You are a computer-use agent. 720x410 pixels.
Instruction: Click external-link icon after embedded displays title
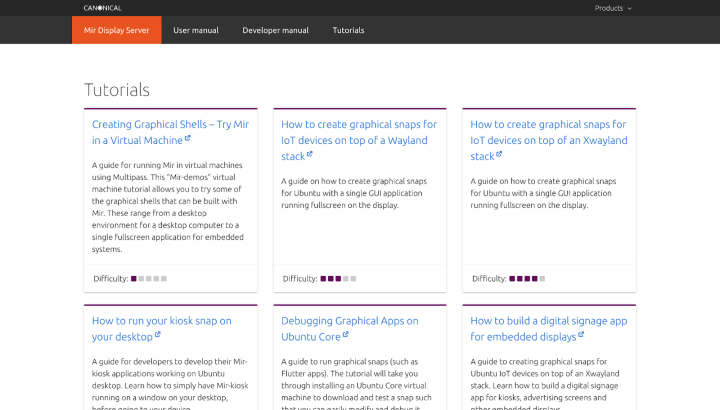tap(581, 335)
